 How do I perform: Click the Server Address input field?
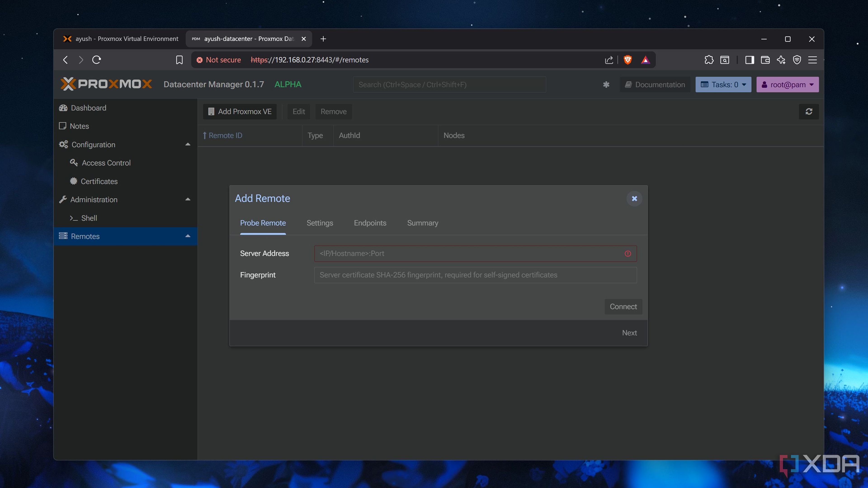[x=475, y=253]
